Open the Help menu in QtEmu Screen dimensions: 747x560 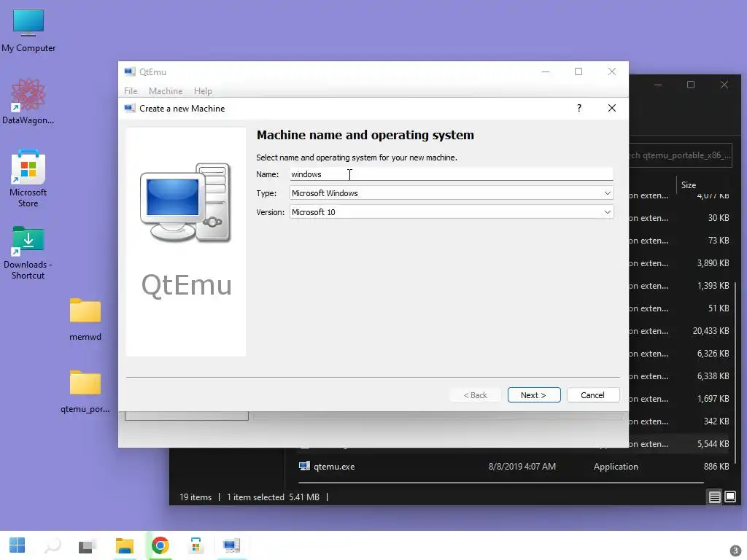point(203,91)
